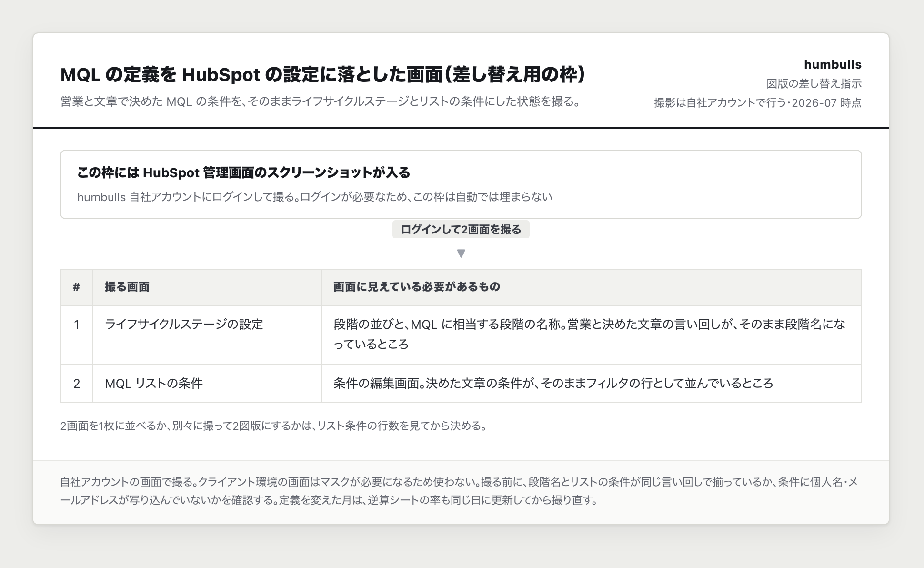Image resolution: width=924 pixels, height=568 pixels.
Task: Select the MQL リストの条件 cell
Action: pyautogui.click(x=207, y=384)
